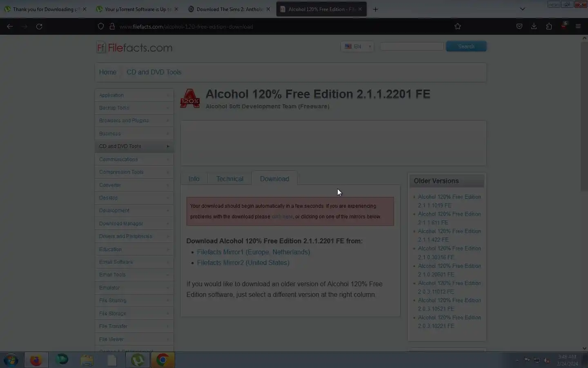
Task: Open uTorrent from the taskbar
Action: [x=138, y=360]
